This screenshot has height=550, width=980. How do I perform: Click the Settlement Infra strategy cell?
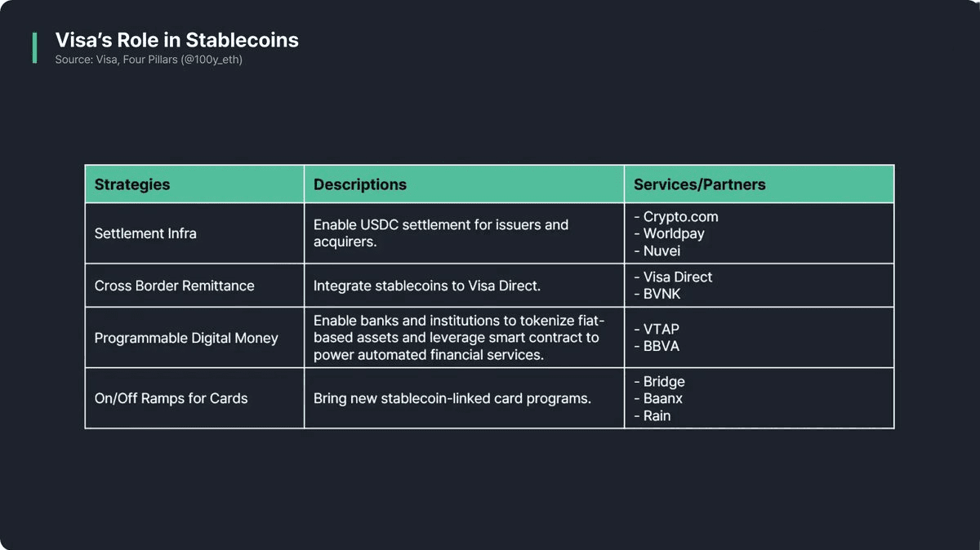tap(145, 233)
